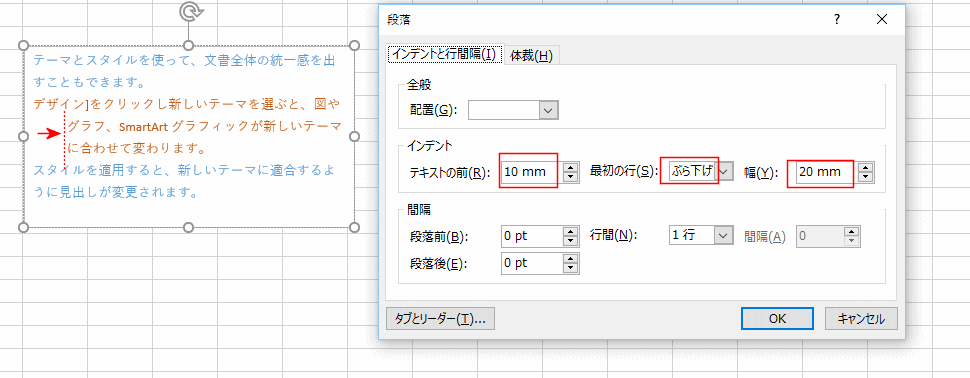Click the 段落前 0 pt field
Screen dimensions: 970x378
532,236
